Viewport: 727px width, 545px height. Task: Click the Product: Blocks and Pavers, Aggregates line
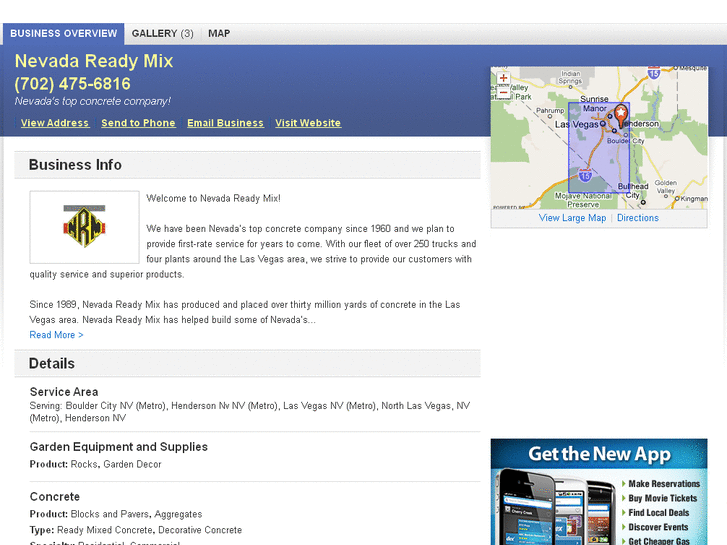[x=116, y=514]
